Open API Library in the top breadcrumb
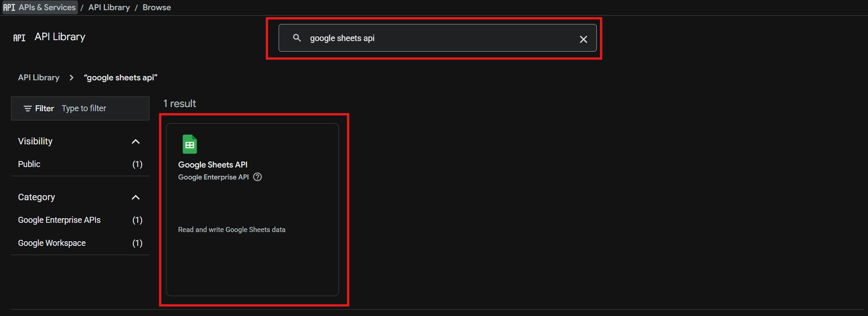The height and width of the screenshot is (316, 868). (109, 7)
